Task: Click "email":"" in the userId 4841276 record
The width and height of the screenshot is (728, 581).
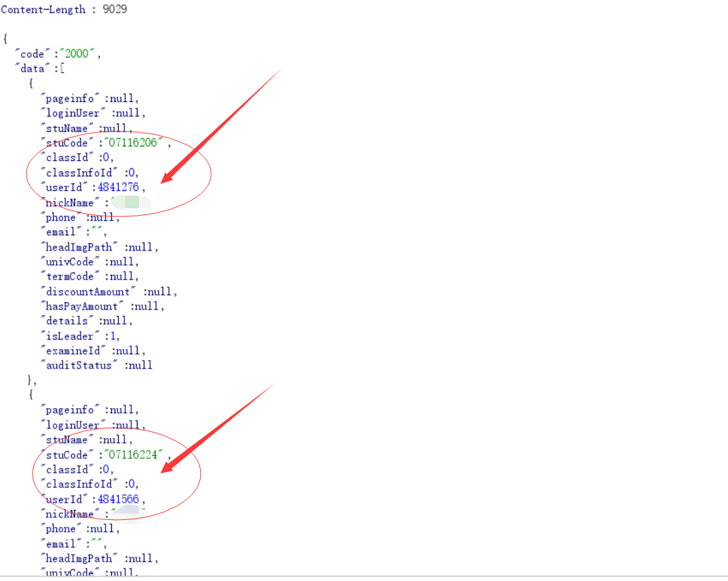Action: [74, 232]
